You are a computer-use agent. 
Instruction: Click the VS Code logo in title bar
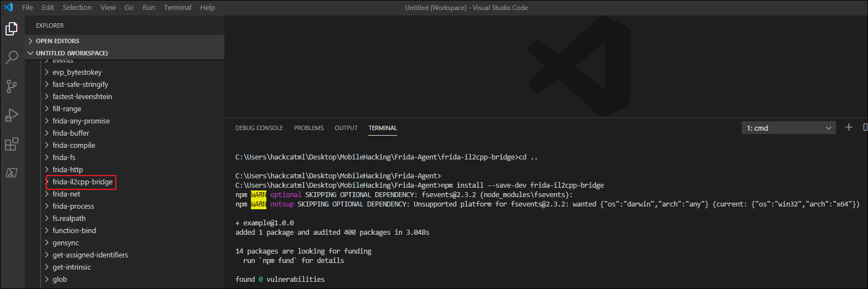(x=8, y=7)
